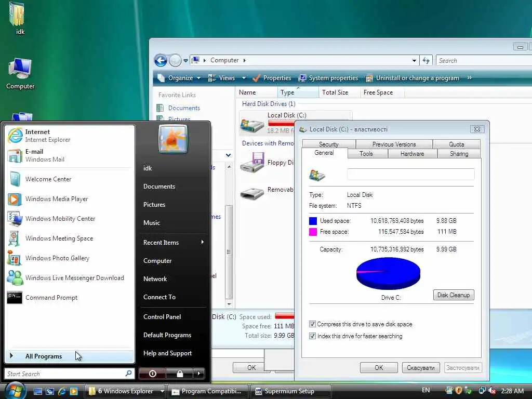The image size is (532, 399).
Task: Open Media Player quick launch icon
Action: [x=74, y=391]
